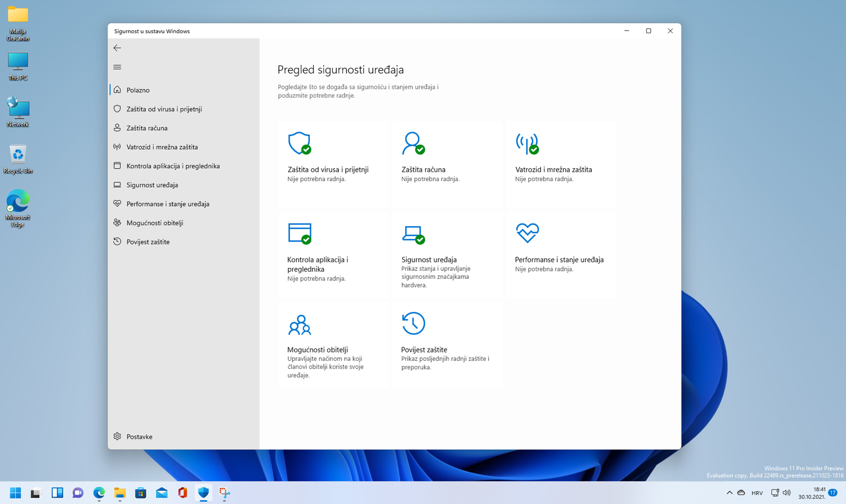Launch Microsoft Edge from the taskbar
The image size is (846, 504).
pos(99,493)
